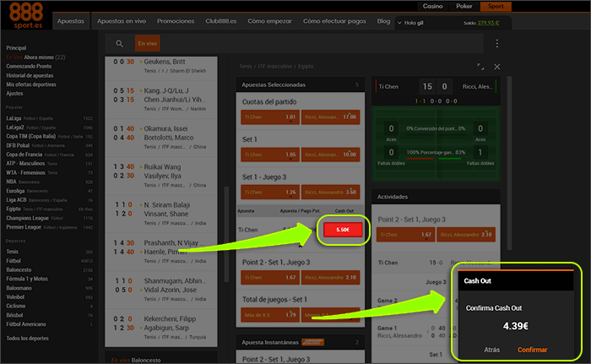Bet Ti Chen 1.67 in Actividades panel

(405, 235)
